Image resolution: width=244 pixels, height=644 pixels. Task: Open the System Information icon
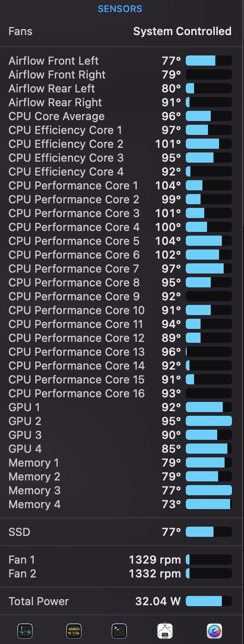click(165, 631)
